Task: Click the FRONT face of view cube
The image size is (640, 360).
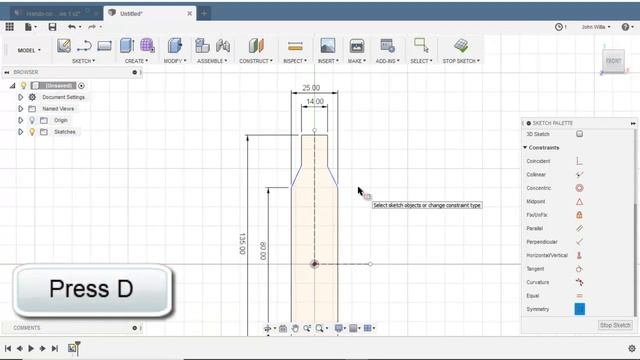Action: point(613,61)
